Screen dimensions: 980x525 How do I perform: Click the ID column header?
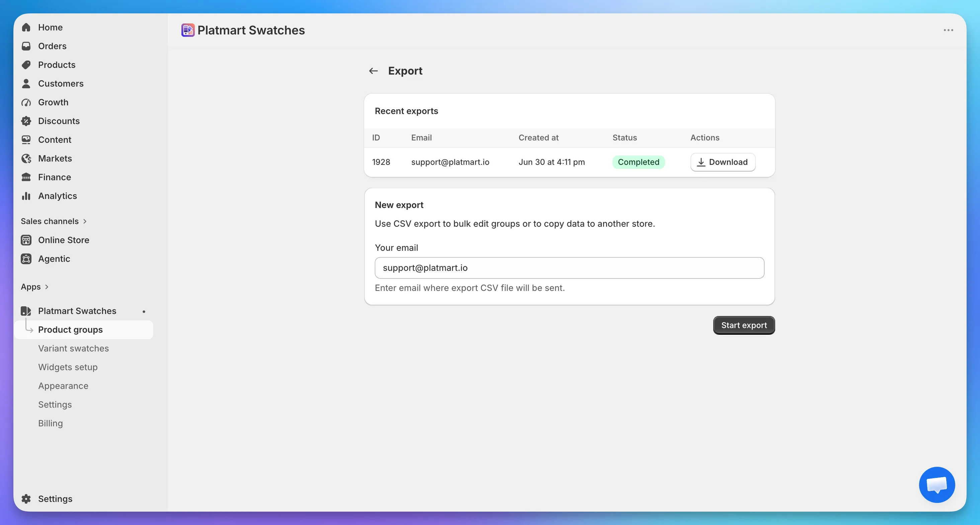376,138
